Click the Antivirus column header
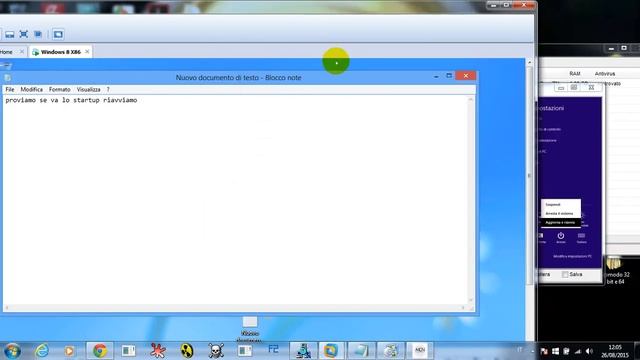 604,73
